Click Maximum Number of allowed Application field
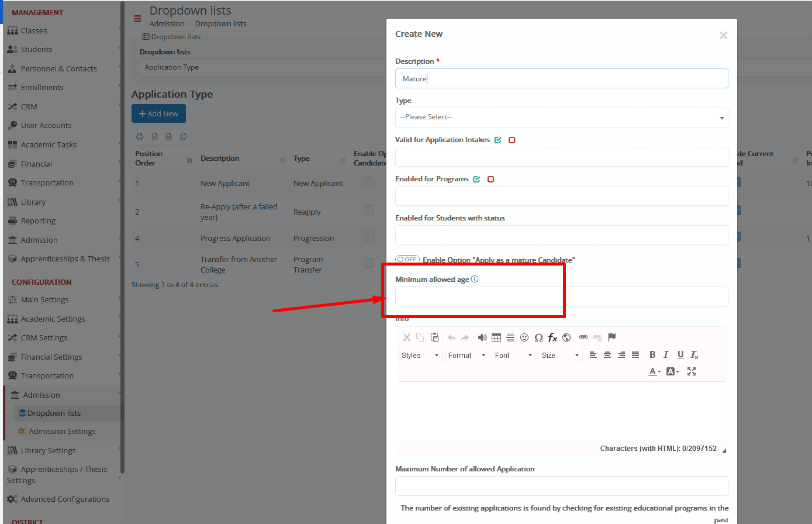 click(562, 486)
